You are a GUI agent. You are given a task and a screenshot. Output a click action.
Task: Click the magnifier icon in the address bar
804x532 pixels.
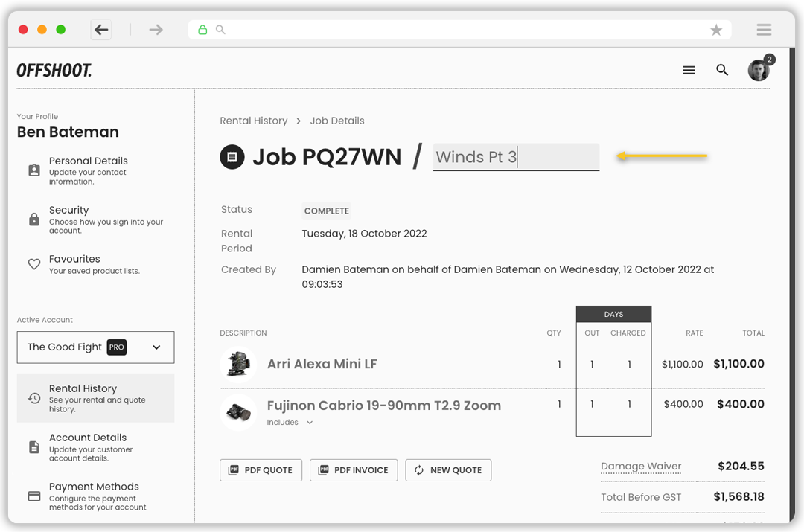pos(220,30)
